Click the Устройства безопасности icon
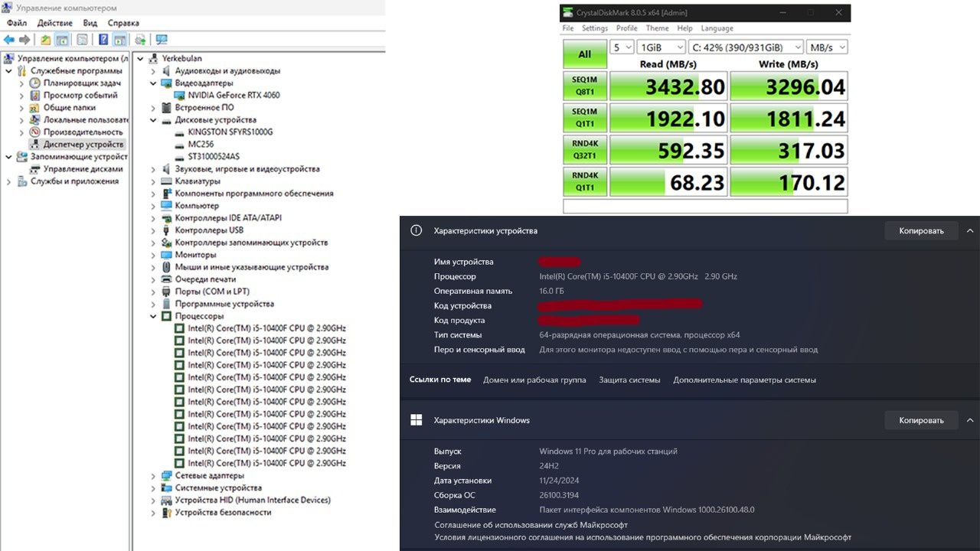 166,512
